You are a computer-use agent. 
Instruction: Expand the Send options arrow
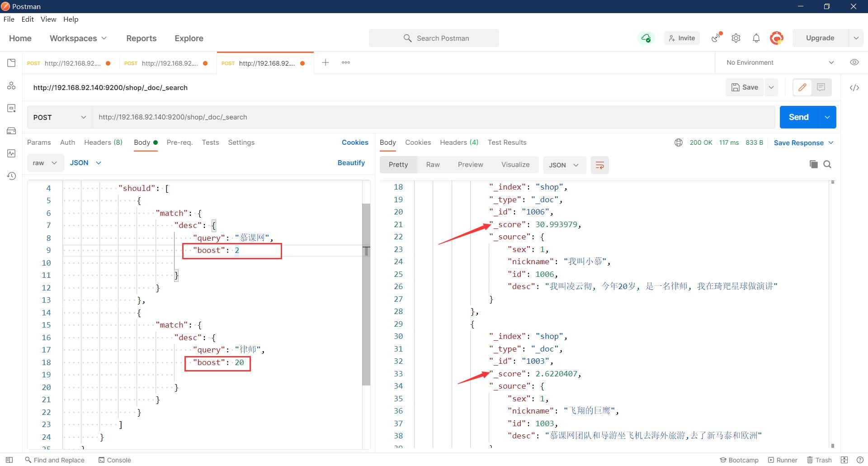point(827,117)
